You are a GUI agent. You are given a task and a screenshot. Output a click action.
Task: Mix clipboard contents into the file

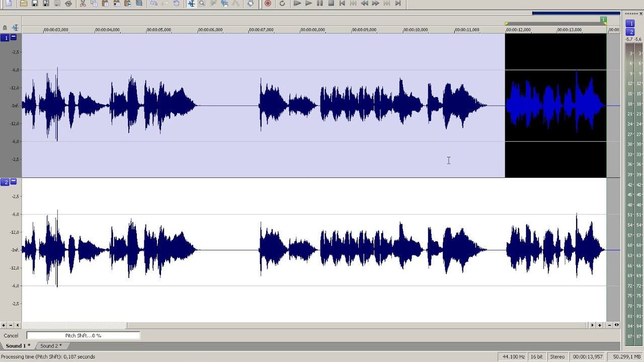(116, 3)
